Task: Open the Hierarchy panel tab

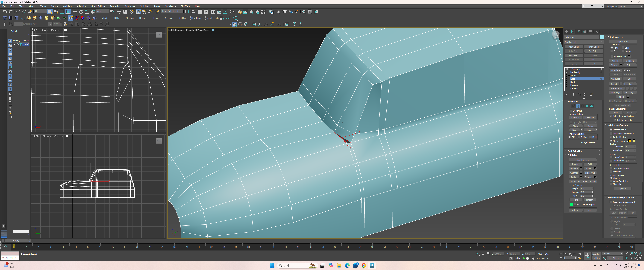Action: tap(579, 31)
